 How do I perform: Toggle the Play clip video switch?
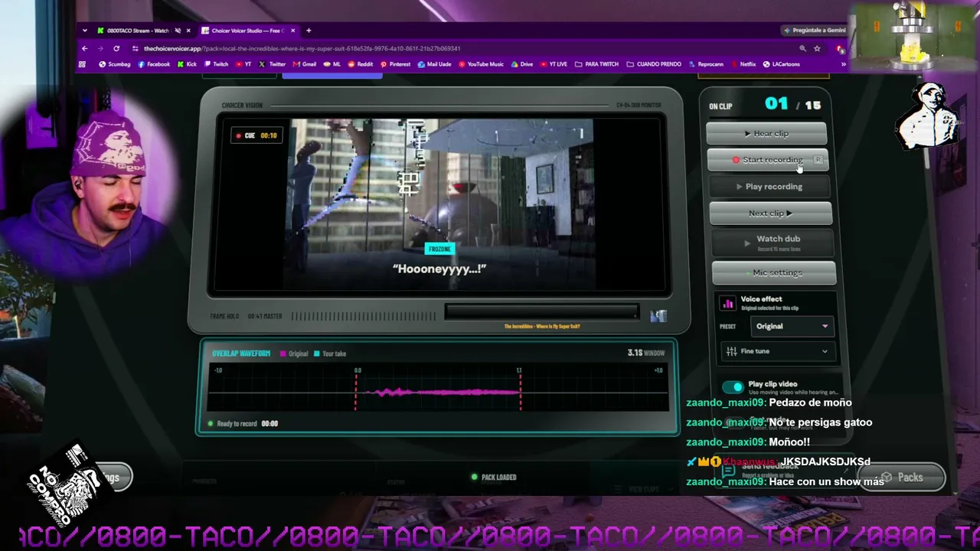[x=733, y=387]
